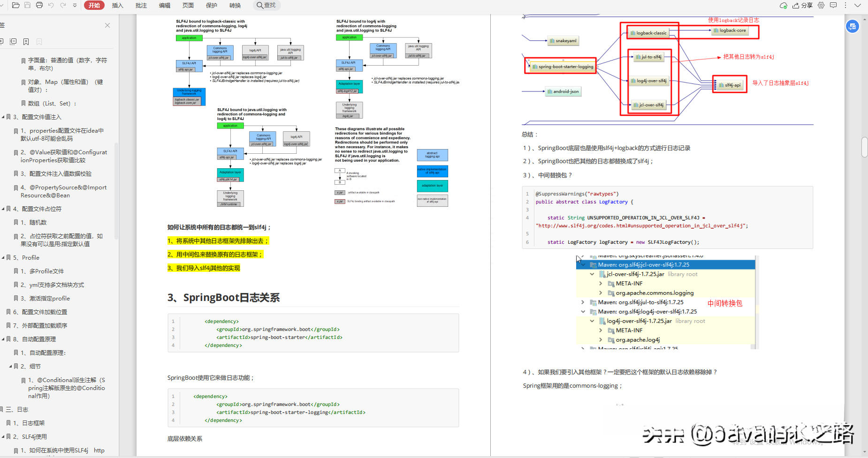Screen dimensions: 868x458
Task: Jump to bookmark '1、properties配置文件在idea中默认utf-8可能会乱码'
Action: (62, 135)
